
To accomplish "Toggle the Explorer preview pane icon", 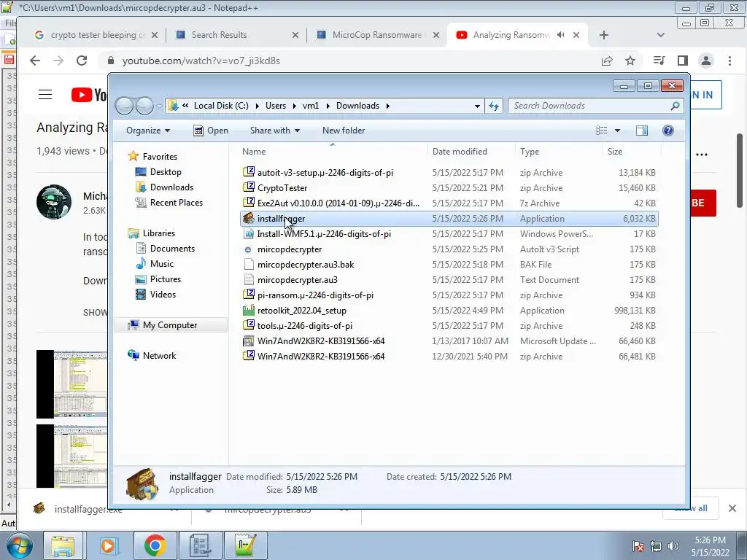I will click(x=642, y=131).
